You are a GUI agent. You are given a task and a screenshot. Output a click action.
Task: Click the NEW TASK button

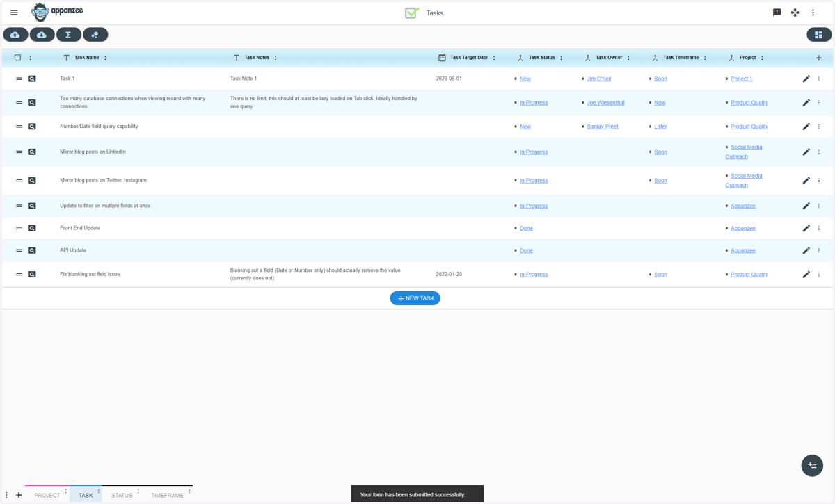(415, 298)
